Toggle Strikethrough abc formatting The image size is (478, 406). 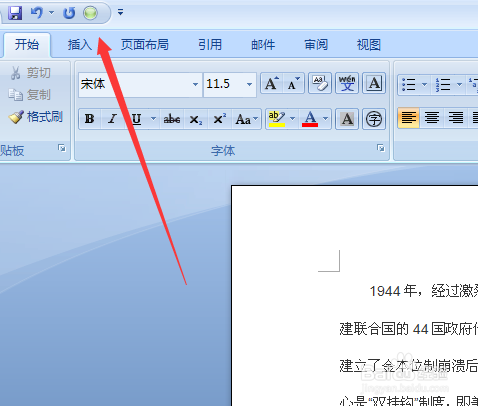172,119
